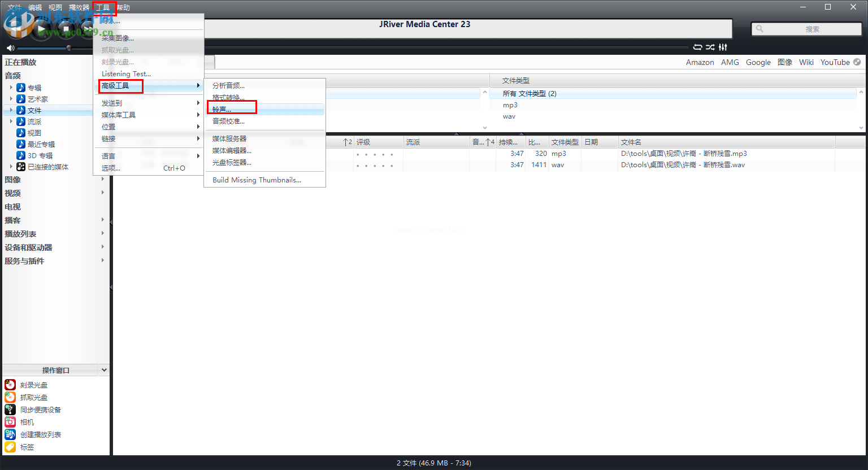Click the 相机 camera icon
This screenshot has width=868, height=470.
[10, 422]
